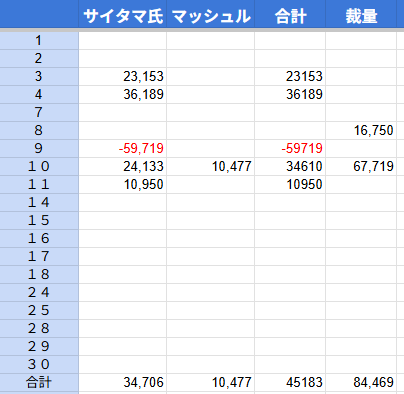
Task: Select the 合計 row label at bottom
Action: coord(39,383)
